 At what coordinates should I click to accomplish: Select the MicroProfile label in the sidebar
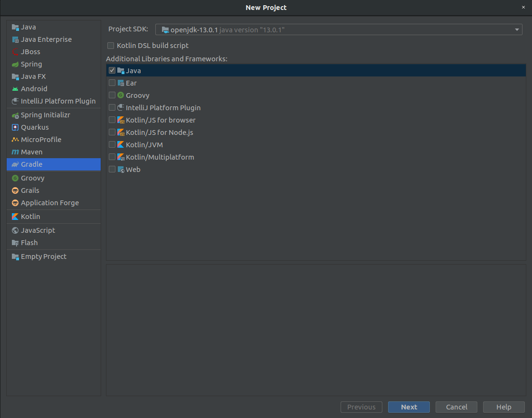tap(41, 140)
